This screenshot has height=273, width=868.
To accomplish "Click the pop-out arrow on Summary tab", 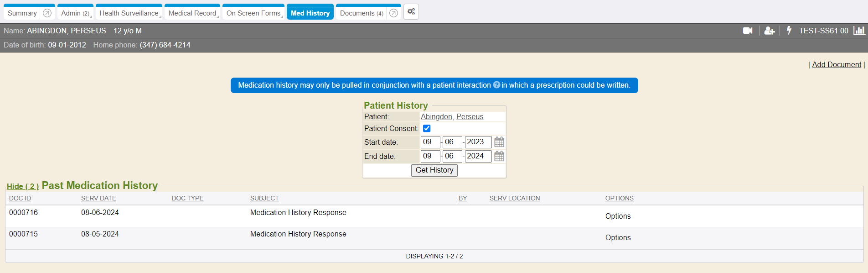I will click(47, 13).
